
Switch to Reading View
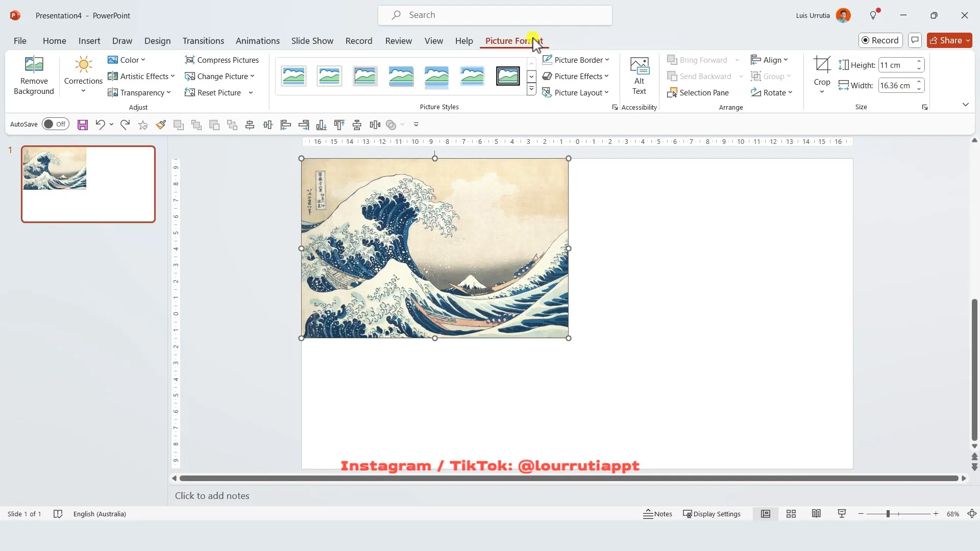coord(816,514)
